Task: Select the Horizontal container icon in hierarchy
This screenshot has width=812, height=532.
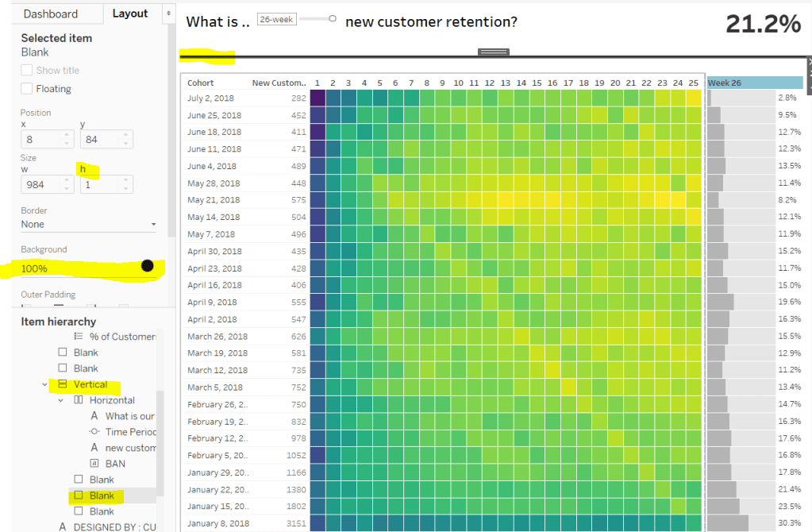Action: [79, 400]
